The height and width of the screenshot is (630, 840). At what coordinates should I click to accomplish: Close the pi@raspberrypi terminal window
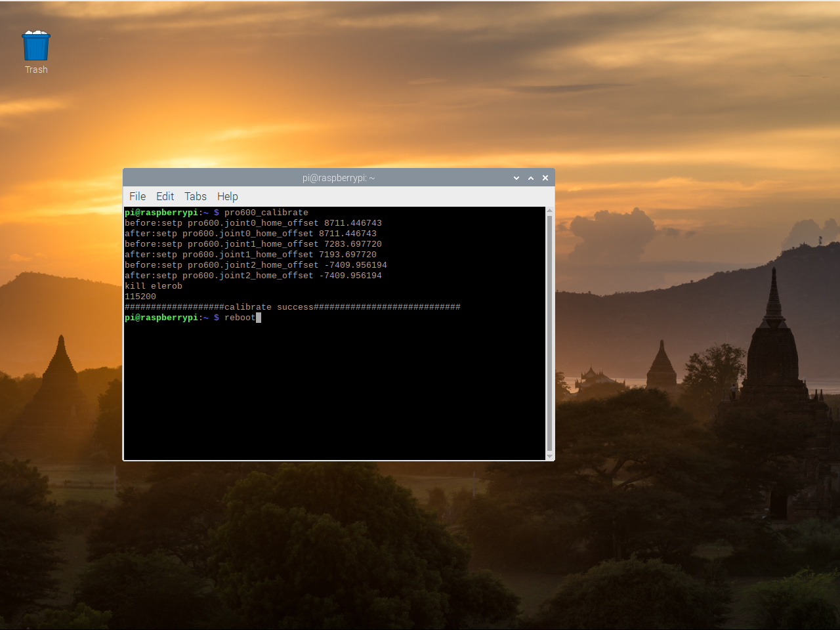[545, 177]
